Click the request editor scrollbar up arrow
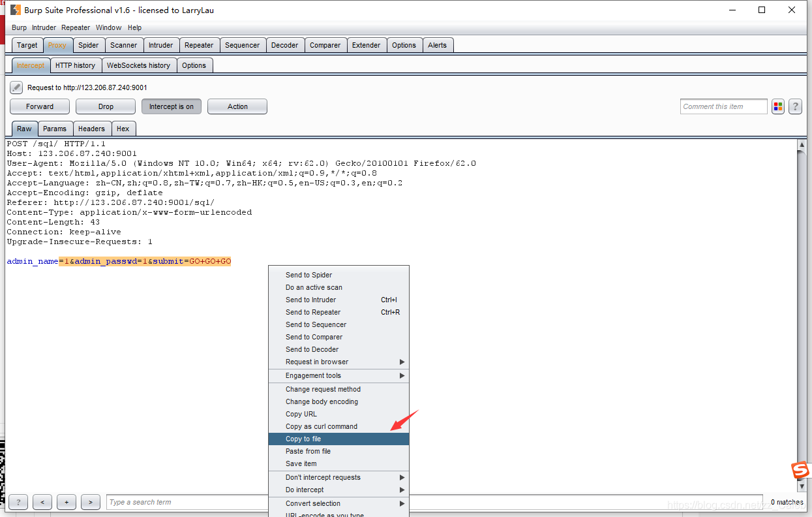812x517 pixels. pyautogui.click(x=802, y=144)
